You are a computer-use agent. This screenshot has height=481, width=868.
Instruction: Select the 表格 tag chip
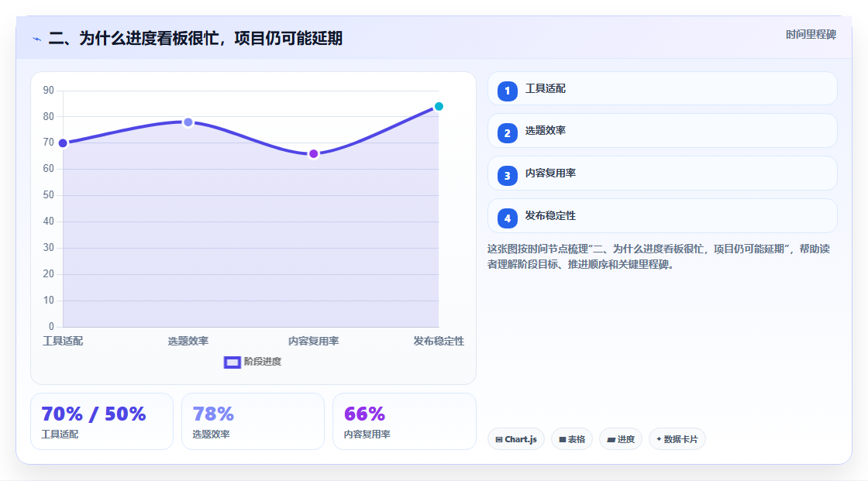point(572,439)
